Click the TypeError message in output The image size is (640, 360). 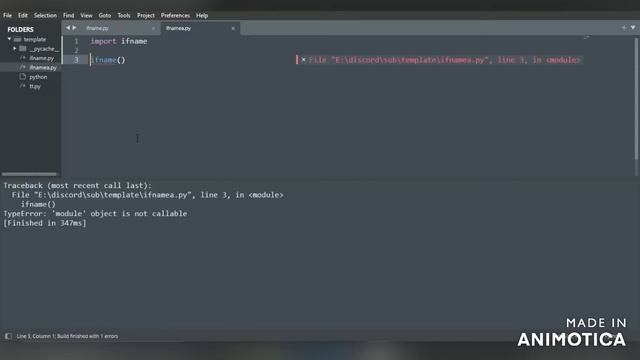95,213
